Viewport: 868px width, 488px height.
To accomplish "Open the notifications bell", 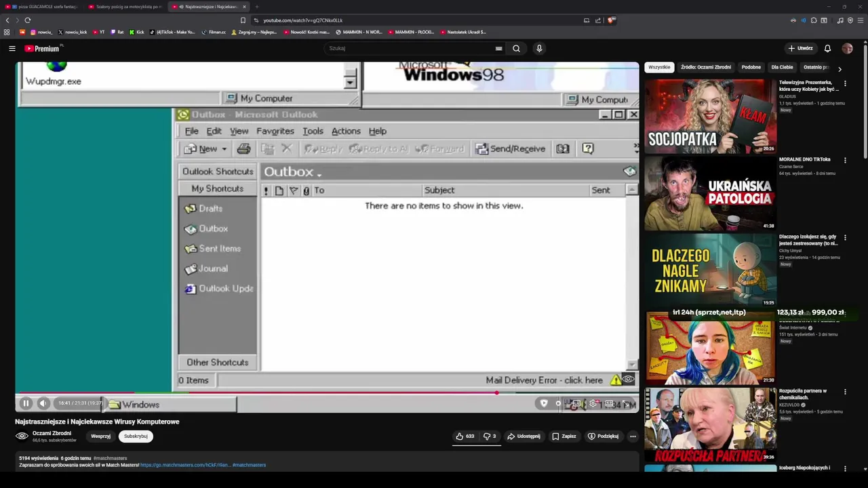I will click(x=827, y=48).
